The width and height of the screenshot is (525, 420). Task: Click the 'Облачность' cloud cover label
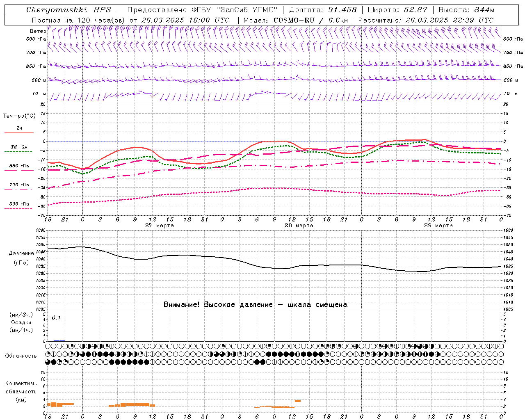coord(21,356)
